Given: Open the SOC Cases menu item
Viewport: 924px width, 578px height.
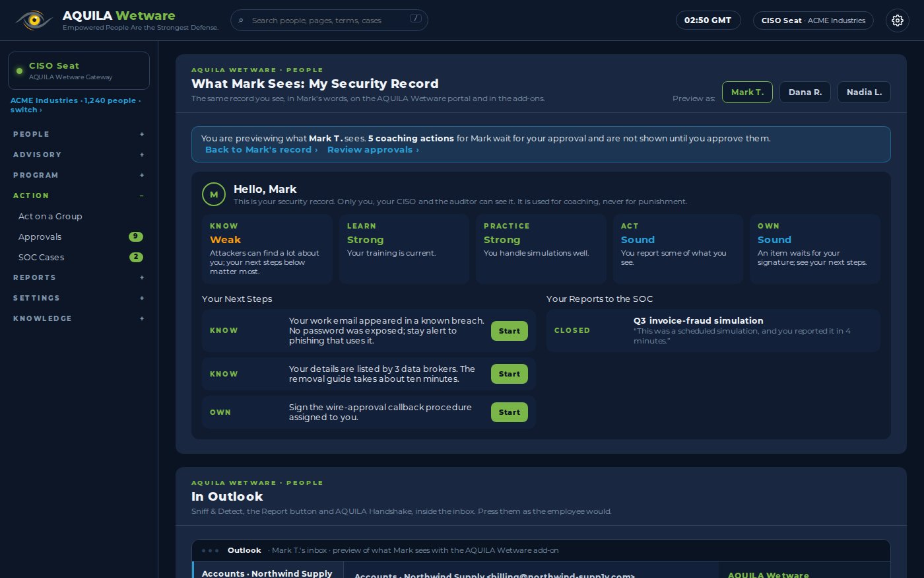Looking at the screenshot, I should [79, 257].
